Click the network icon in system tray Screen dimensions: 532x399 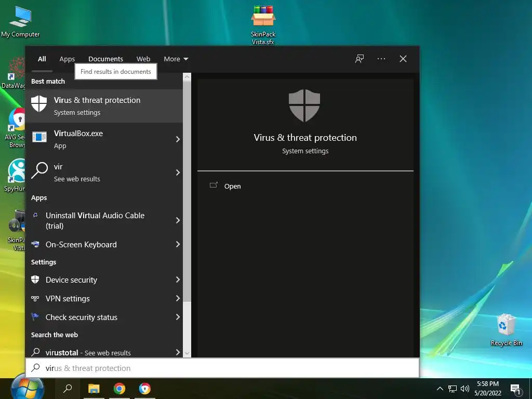tap(453, 389)
